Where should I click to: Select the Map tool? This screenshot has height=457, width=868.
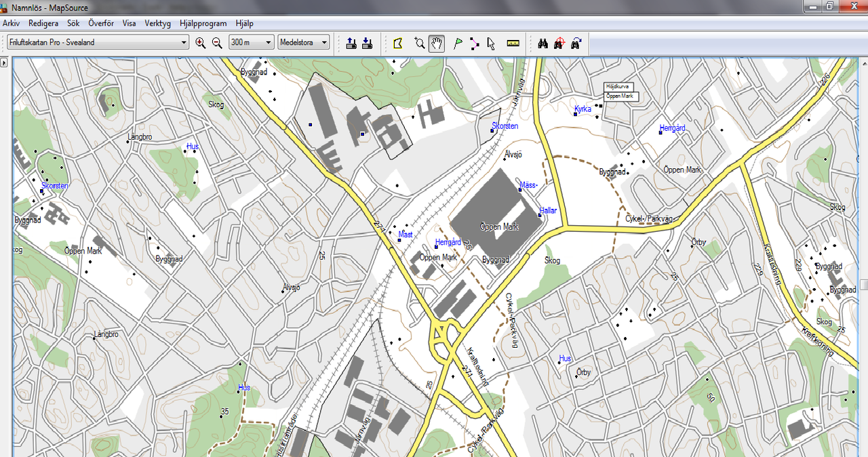click(x=398, y=43)
